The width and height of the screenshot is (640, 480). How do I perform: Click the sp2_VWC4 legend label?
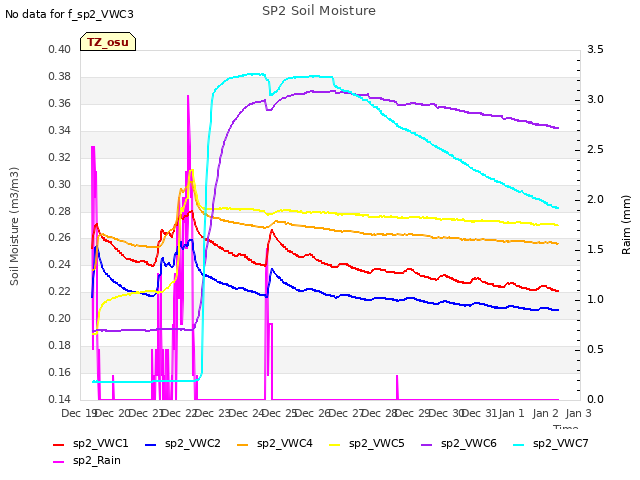284,443
